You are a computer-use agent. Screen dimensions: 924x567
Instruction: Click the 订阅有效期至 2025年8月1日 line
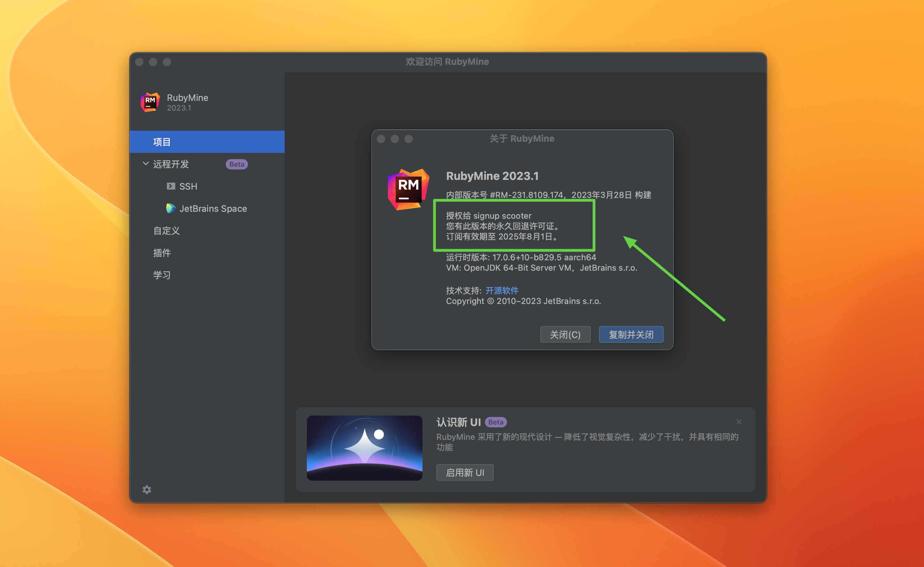tap(502, 236)
